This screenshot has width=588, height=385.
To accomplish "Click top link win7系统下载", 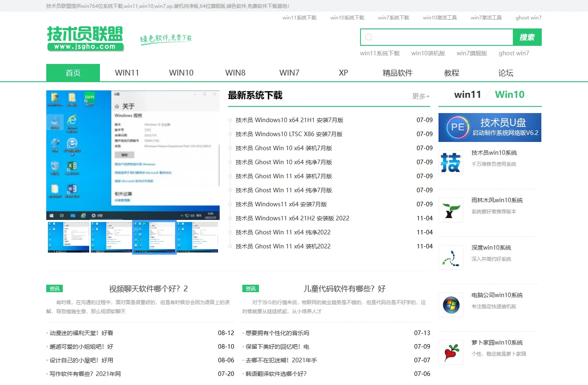I will tap(394, 18).
